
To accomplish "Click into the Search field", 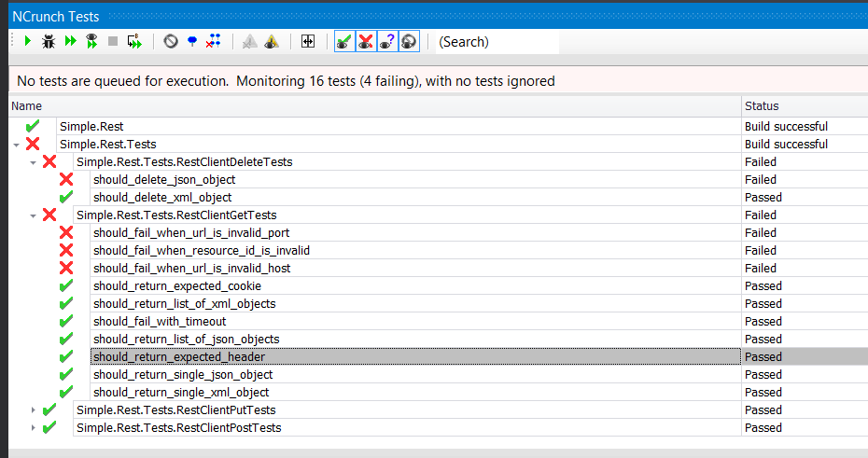I will [x=495, y=41].
